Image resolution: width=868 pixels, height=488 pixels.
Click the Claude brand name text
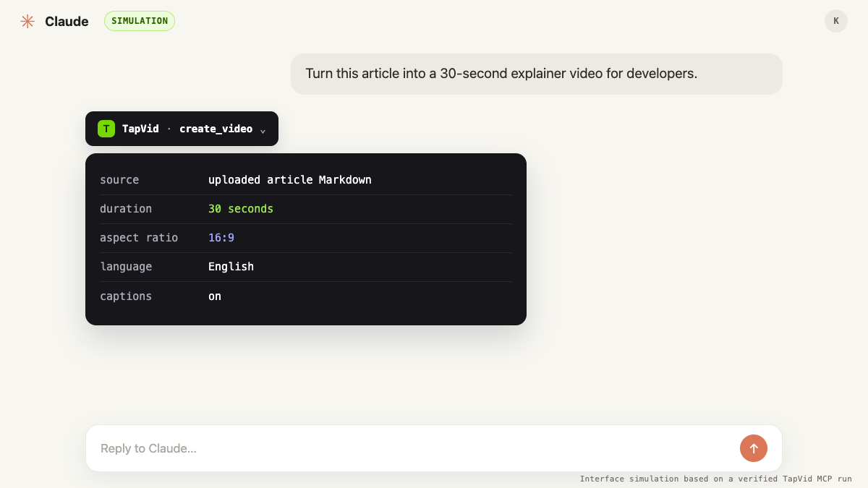tap(67, 21)
